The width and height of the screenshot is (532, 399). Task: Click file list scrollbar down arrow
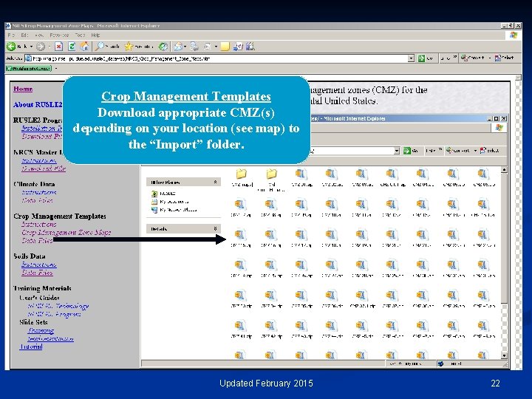coord(504,355)
